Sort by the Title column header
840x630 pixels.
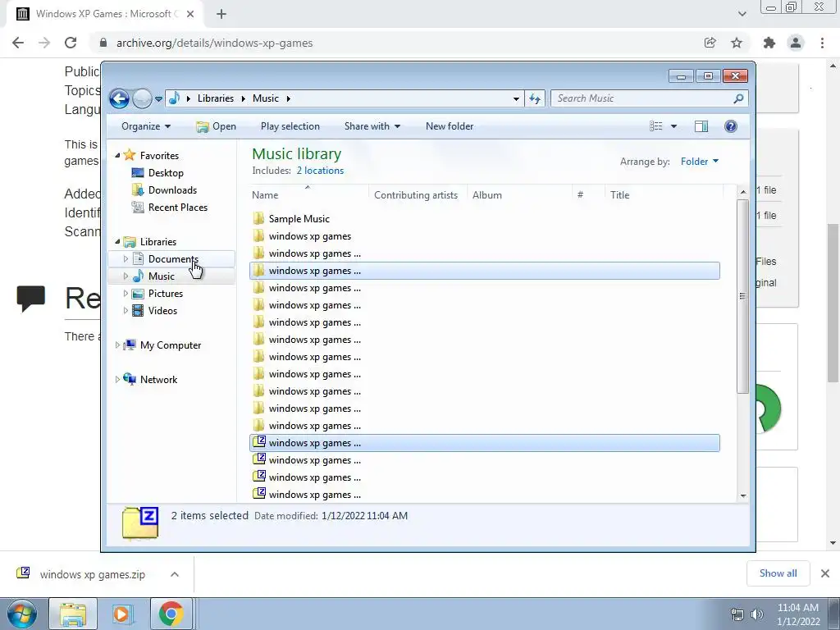tap(620, 195)
